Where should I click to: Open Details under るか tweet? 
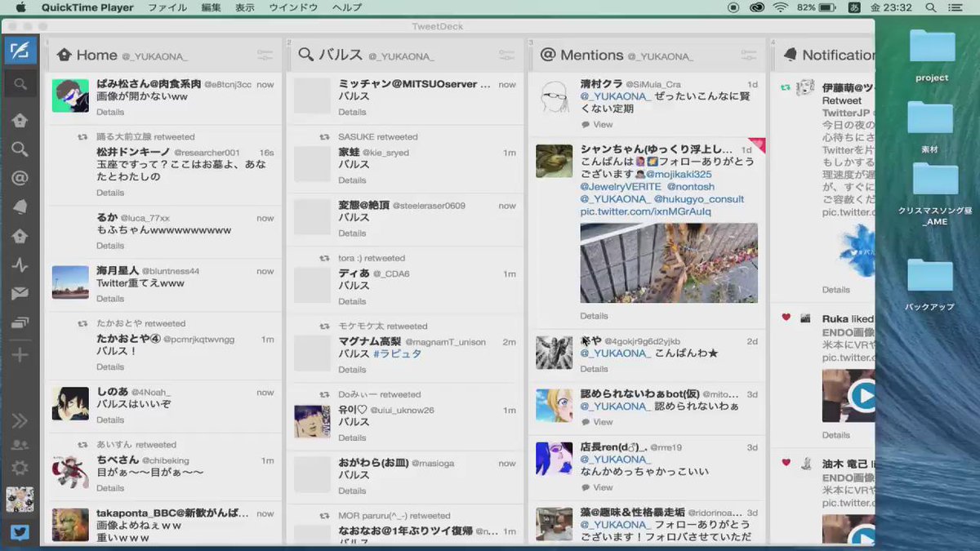(110, 246)
